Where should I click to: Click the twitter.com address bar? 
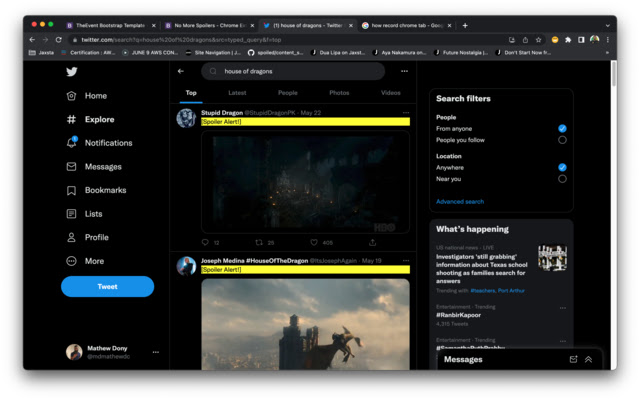coord(286,40)
